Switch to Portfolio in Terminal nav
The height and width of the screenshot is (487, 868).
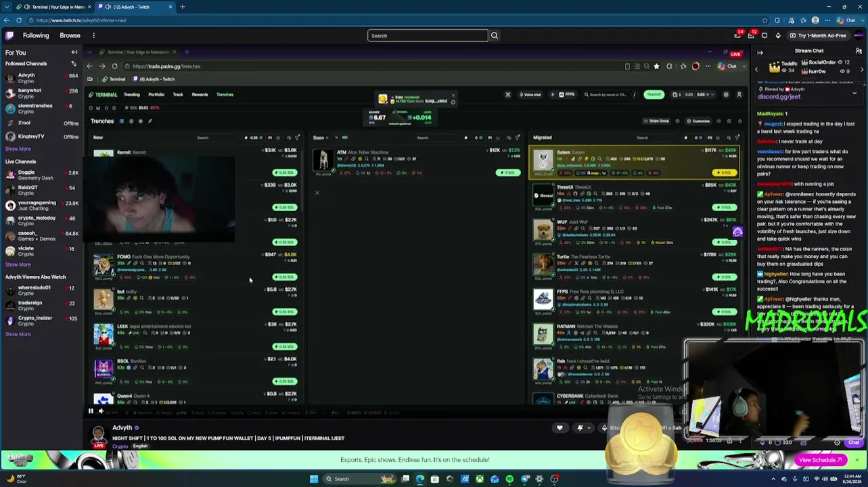(x=156, y=95)
